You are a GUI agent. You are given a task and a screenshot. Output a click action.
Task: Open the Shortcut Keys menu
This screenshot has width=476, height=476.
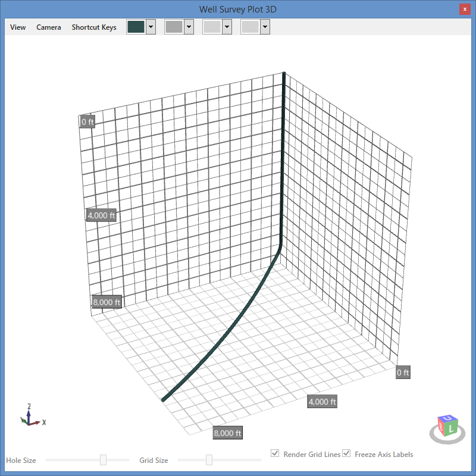coord(94,27)
